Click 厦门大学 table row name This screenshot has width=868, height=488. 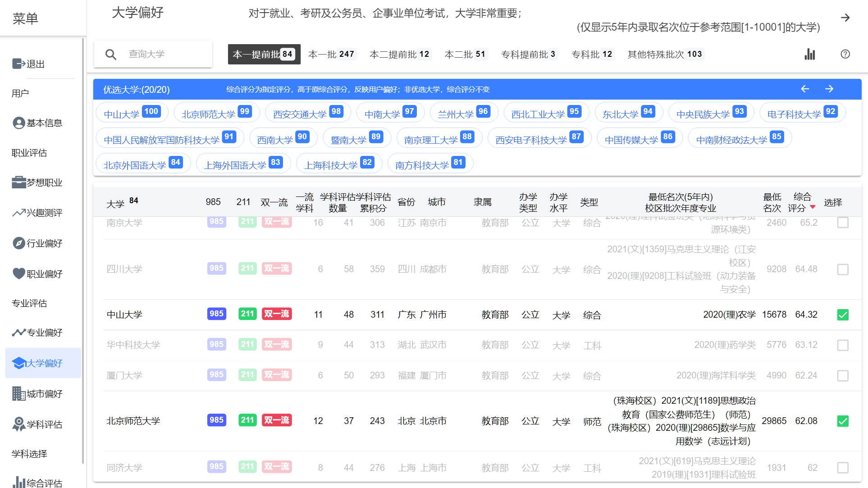pyautogui.click(x=124, y=375)
